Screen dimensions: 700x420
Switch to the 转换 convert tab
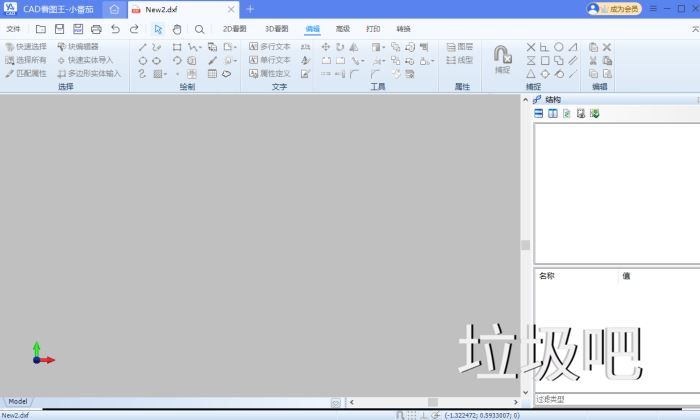403,29
